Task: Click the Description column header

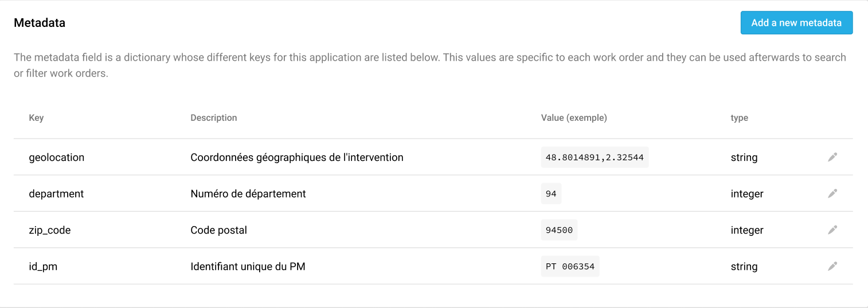Action: point(214,118)
